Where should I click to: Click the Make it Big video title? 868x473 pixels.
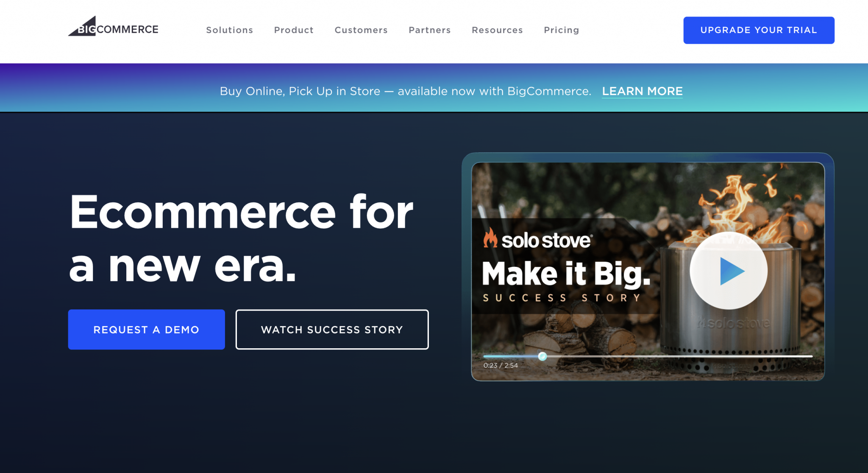[x=566, y=274]
